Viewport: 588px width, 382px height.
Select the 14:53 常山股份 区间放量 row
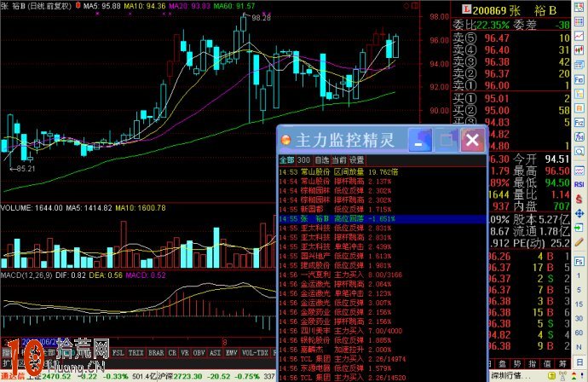click(382, 172)
